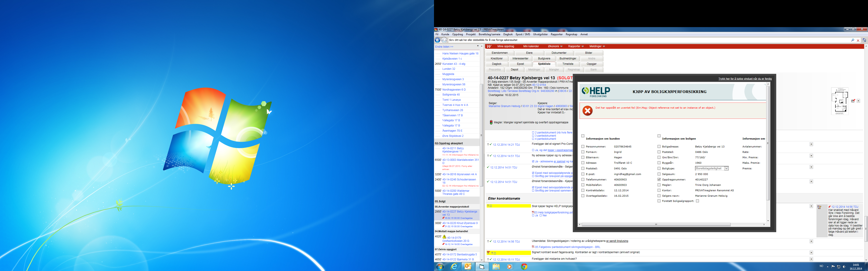Tick the Boligadresse checkbox
868x271 pixels.
click(x=659, y=147)
